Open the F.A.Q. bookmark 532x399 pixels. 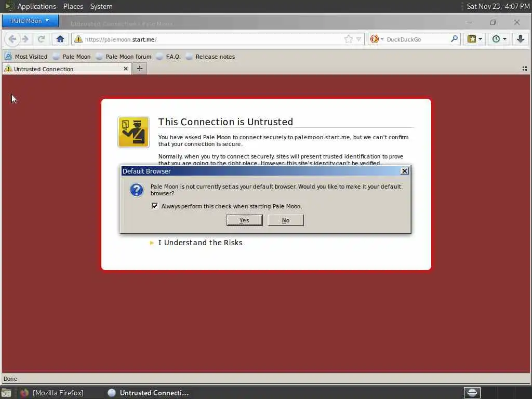(168, 57)
